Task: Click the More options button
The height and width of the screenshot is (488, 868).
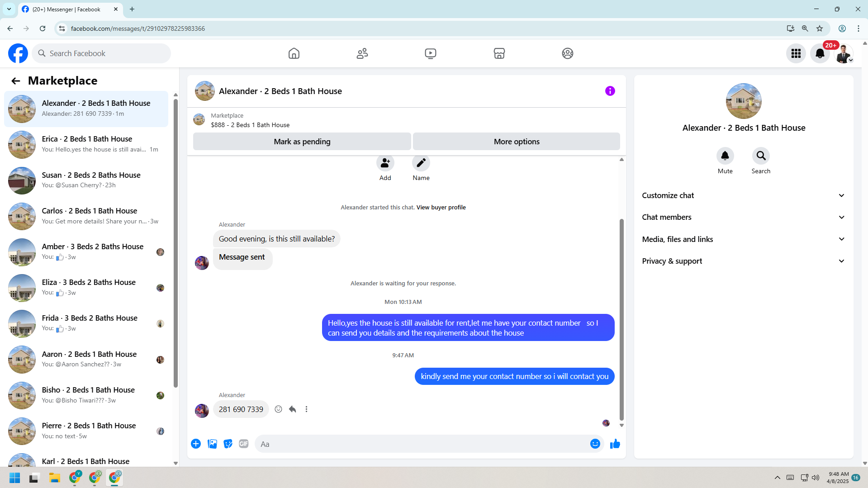Action: [517, 142]
